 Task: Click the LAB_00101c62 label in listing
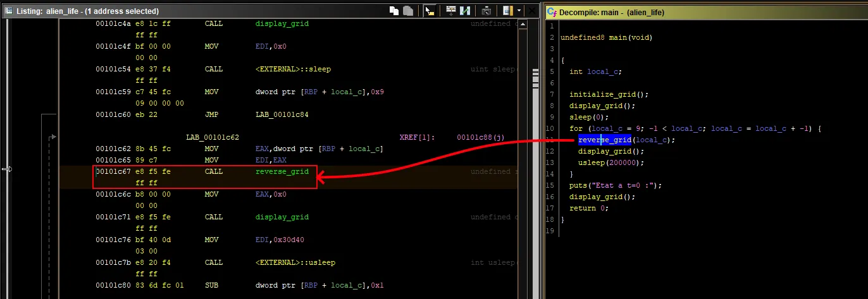[x=212, y=137]
